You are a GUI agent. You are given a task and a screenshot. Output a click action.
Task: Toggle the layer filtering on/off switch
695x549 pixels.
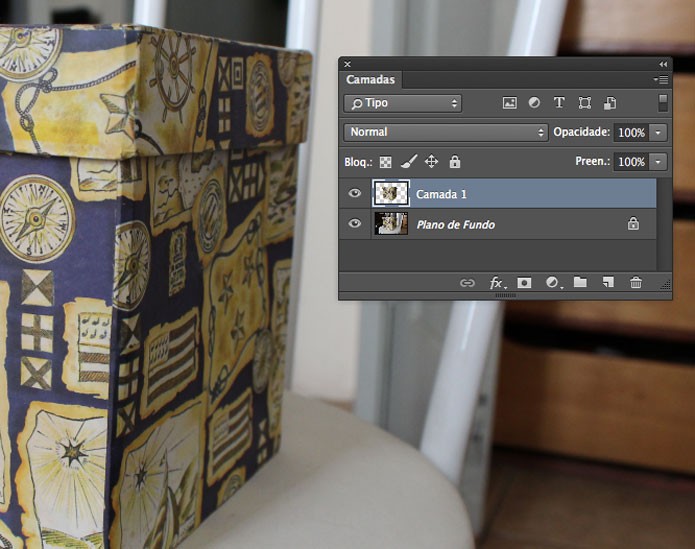663,103
